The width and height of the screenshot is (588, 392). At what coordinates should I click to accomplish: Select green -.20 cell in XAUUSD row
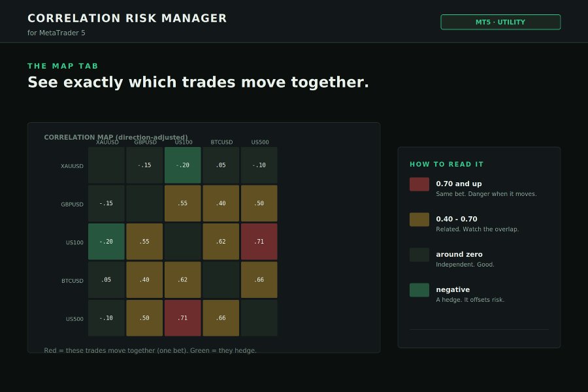coord(183,165)
